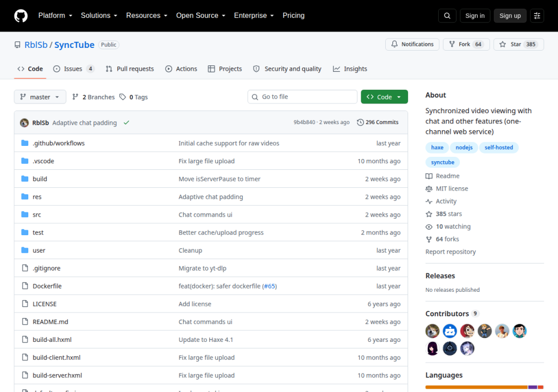Click the repository book icon beside RblSb
Screen dimensions: 558x392
[x=17, y=45]
